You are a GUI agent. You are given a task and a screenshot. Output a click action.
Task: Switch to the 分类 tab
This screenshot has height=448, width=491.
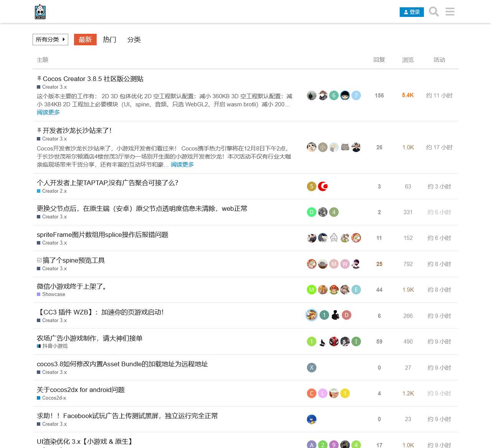coord(134,40)
